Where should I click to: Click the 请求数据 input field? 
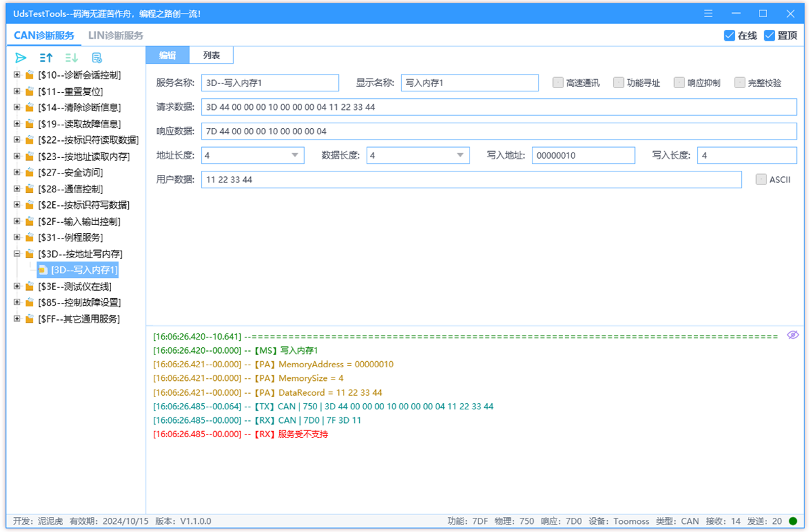coord(499,107)
